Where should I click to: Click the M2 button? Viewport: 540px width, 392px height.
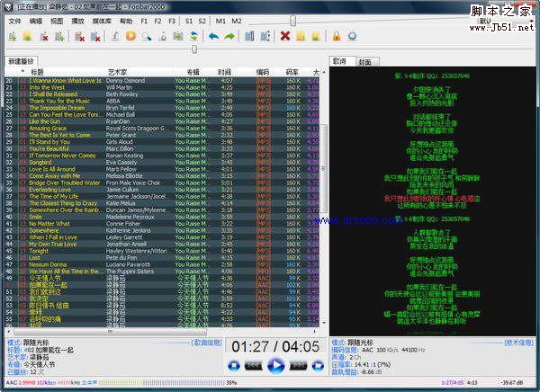236,21
